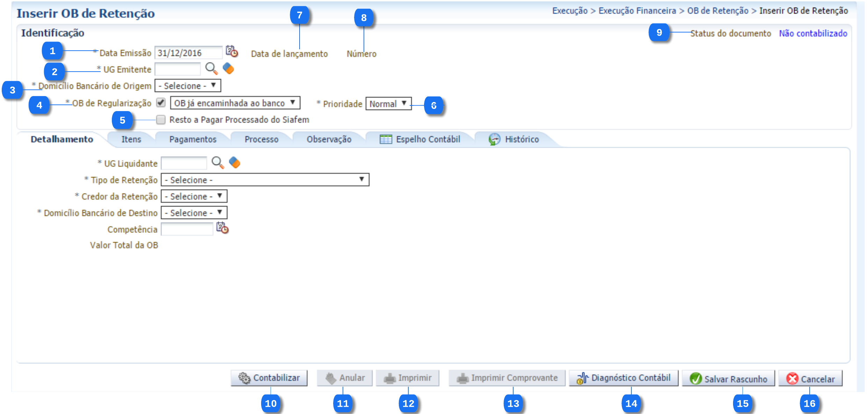
Task: Click Contabilizar button
Action: [x=269, y=378]
